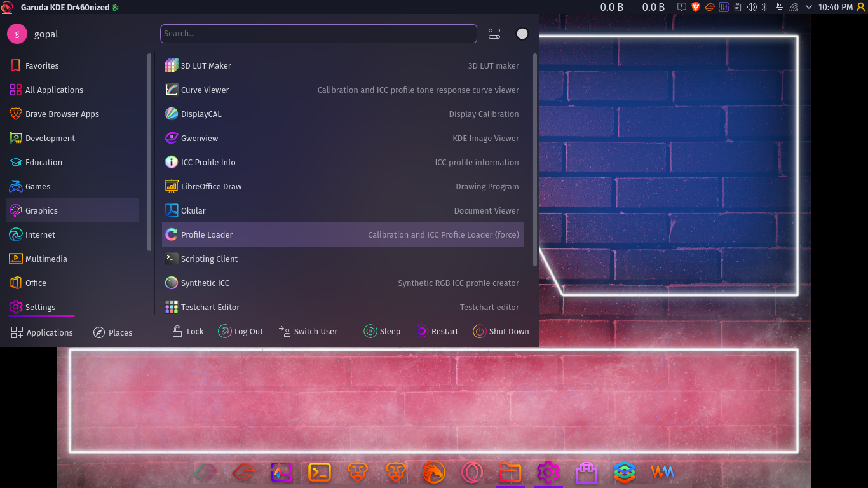Open terminal from the dock
This screenshot has width=868, height=488.
320,472
